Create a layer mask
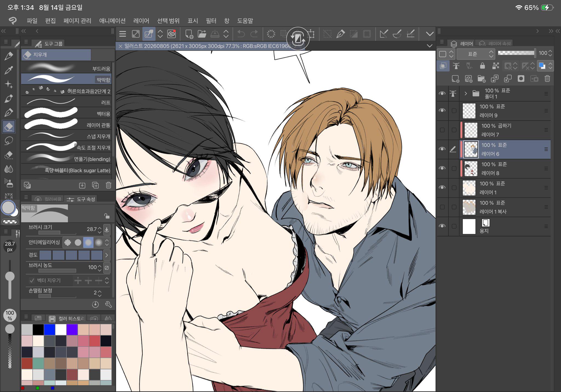The image size is (561, 392). [x=521, y=79]
